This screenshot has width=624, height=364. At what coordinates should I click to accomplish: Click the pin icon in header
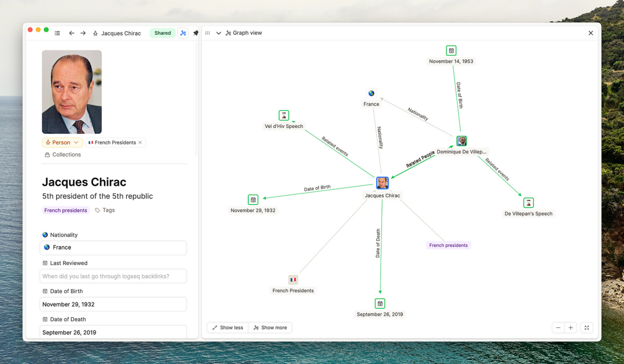pyautogui.click(x=196, y=33)
